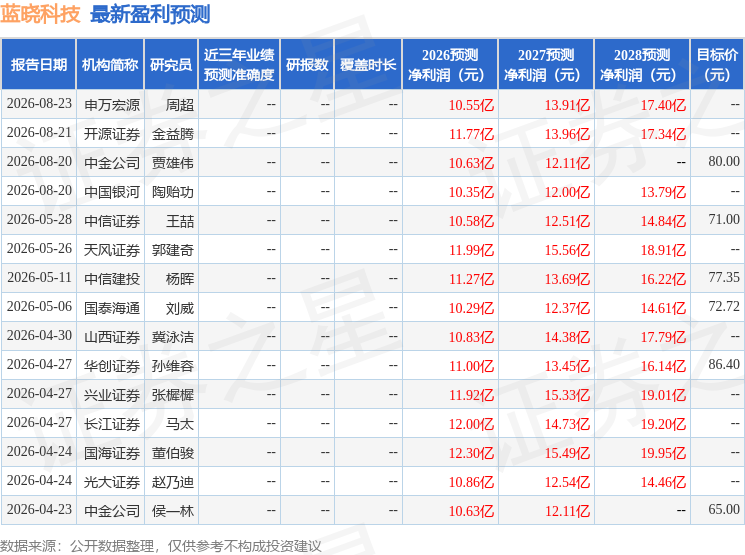Image resolution: width=745 pixels, height=555 pixels.
Task: Click the 覆盖时长 column header
Action: click(x=368, y=65)
